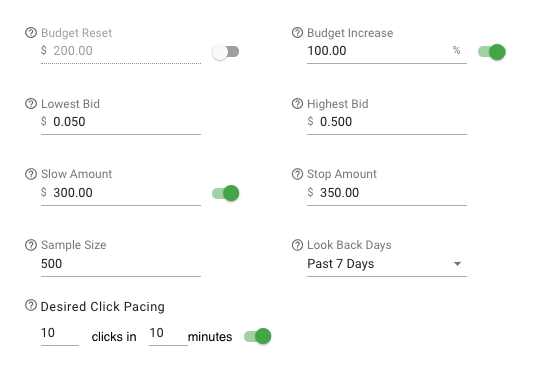
Task: Open the Desired Click Pacing help icon
Action: (x=31, y=305)
